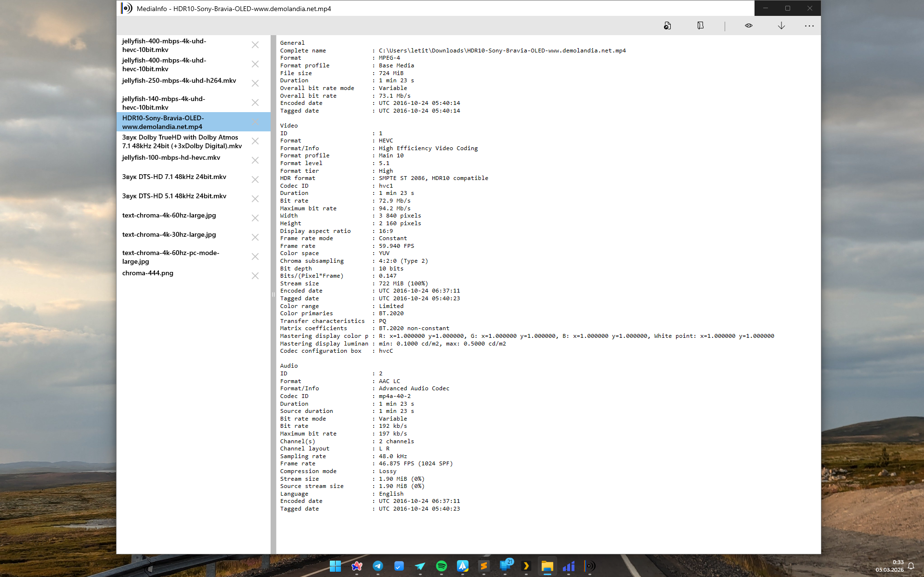Remove jellyfish-250-mbps-4k-uhd-h264.mkv from the list
This screenshot has width=924, height=577.
tap(255, 83)
